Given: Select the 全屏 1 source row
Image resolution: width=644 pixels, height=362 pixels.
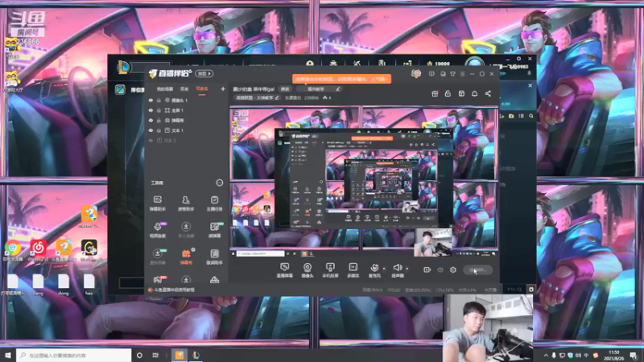Looking at the screenshot, I should tap(187, 110).
